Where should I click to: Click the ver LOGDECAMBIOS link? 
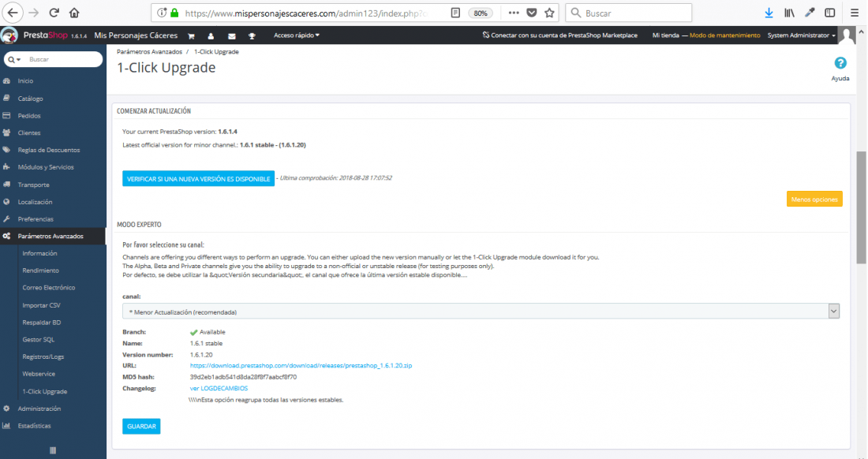pos(219,388)
